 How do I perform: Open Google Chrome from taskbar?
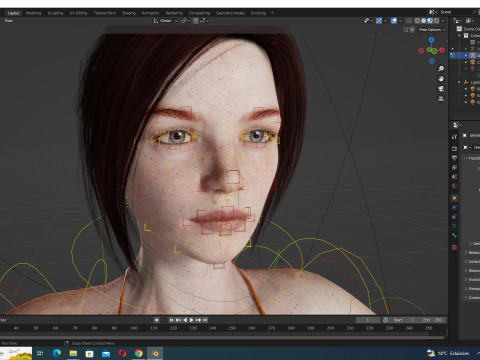[139, 353]
